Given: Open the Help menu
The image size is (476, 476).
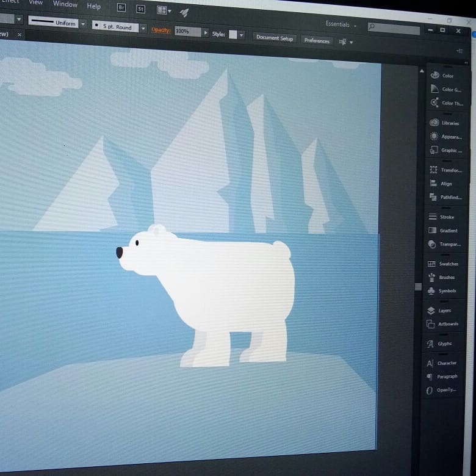Looking at the screenshot, I should point(94,5).
